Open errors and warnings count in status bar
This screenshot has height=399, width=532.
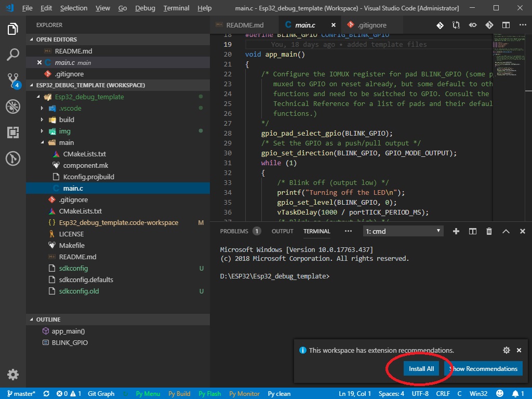click(x=69, y=394)
